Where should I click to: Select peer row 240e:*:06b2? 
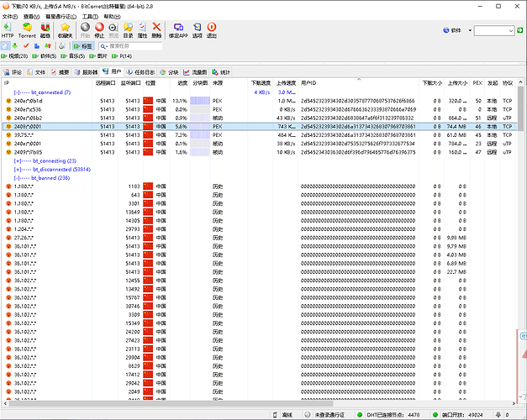[259, 118]
